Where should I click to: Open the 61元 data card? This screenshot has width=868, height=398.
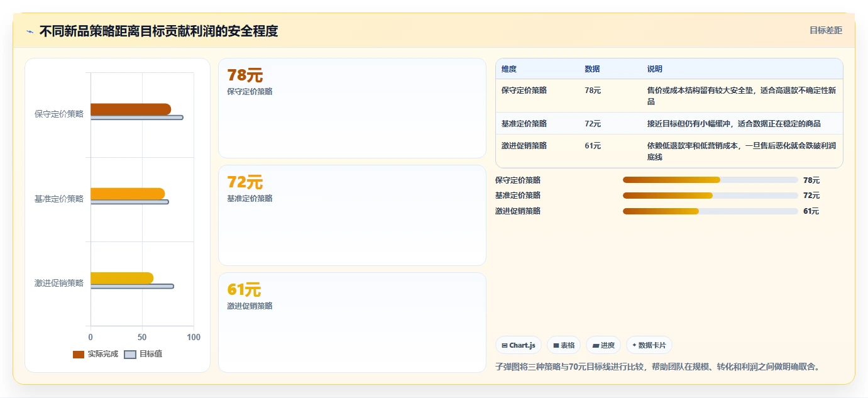pos(352,323)
